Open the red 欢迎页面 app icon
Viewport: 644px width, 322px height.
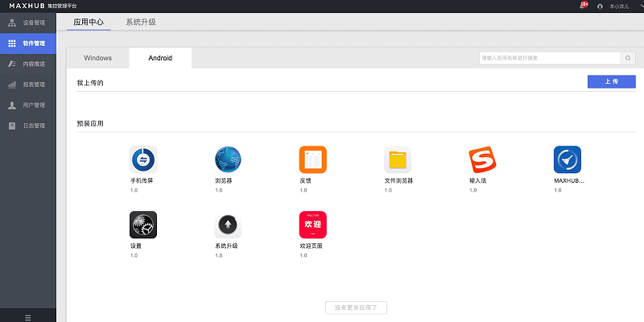tap(312, 225)
